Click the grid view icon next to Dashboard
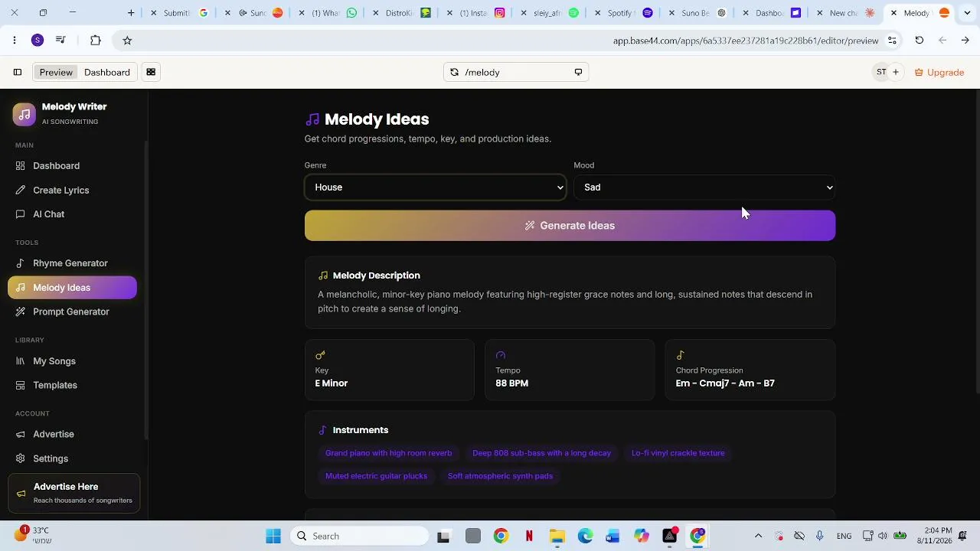The height and width of the screenshot is (551, 980). pyautogui.click(x=151, y=73)
